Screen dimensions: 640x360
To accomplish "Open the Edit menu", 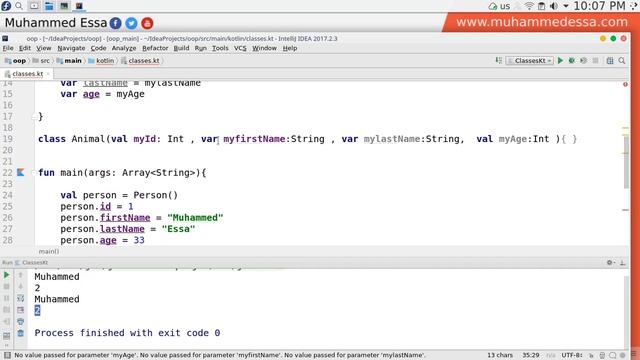I will click(25, 48).
